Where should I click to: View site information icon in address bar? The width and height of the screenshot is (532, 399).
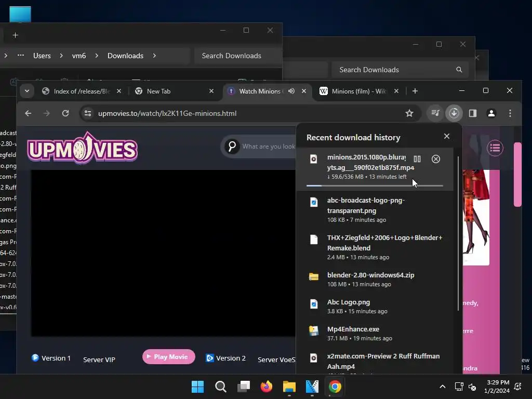tap(87, 113)
